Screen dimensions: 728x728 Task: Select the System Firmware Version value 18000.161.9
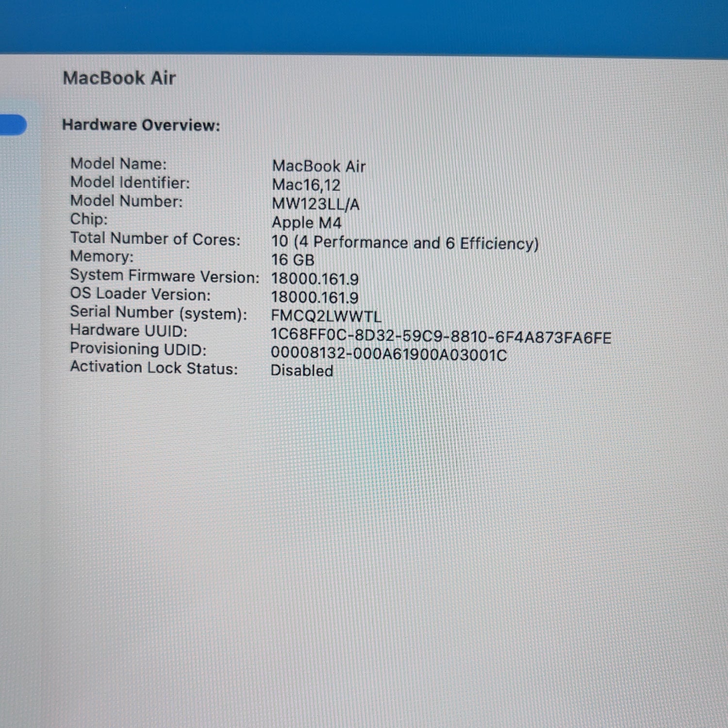point(315,279)
